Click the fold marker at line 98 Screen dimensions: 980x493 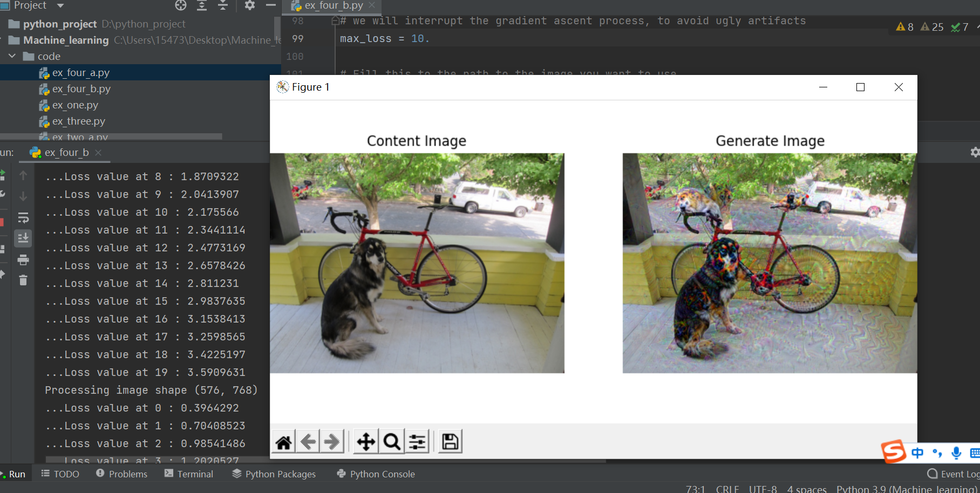335,21
